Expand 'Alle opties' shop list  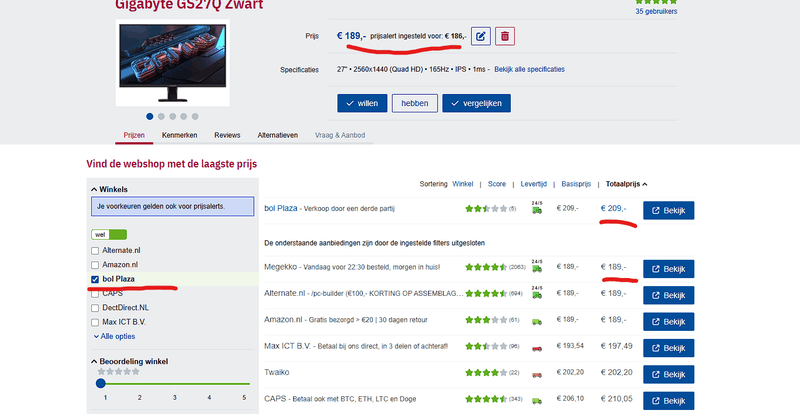(x=114, y=336)
